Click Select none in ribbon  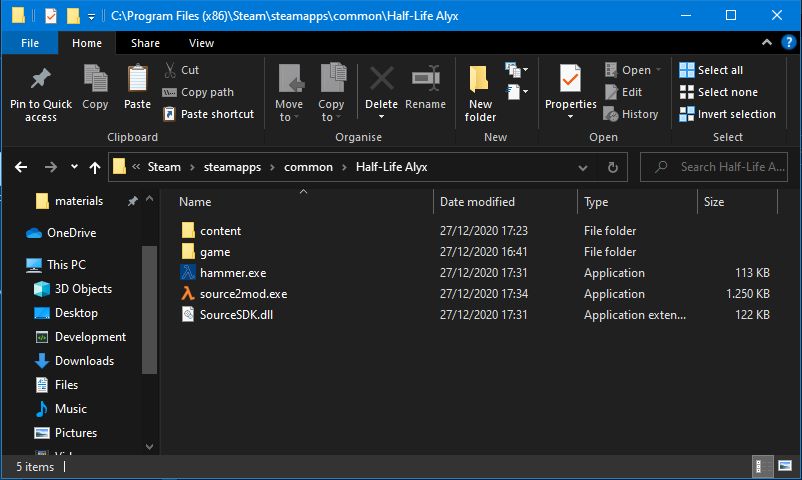point(719,92)
